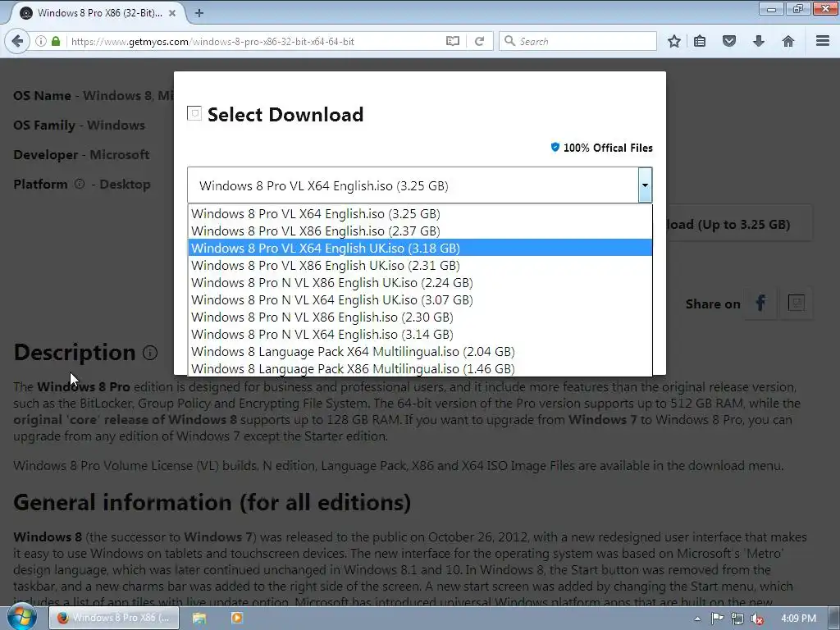The height and width of the screenshot is (630, 840).
Task: Show hidden tray icons arrow
Action: pyautogui.click(x=697, y=619)
